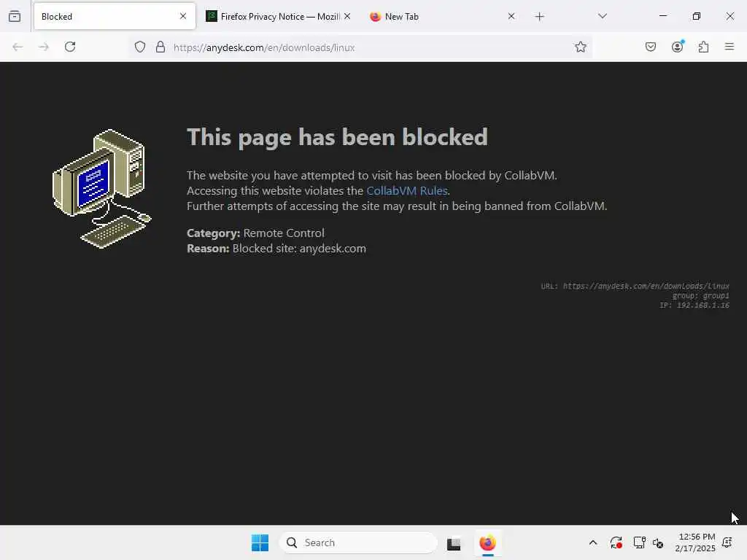
Task: Click the URL debug line text
Action: point(635,286)
